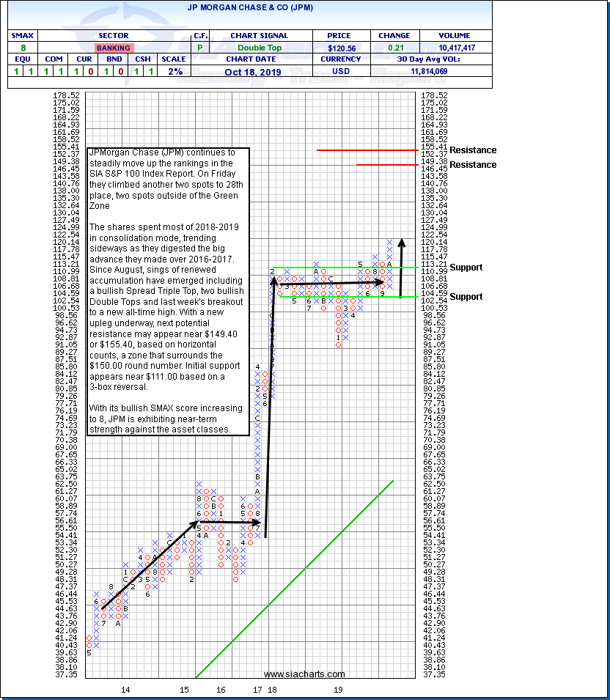
Task: Click the lower Resistance label
Action: [472, 165]
